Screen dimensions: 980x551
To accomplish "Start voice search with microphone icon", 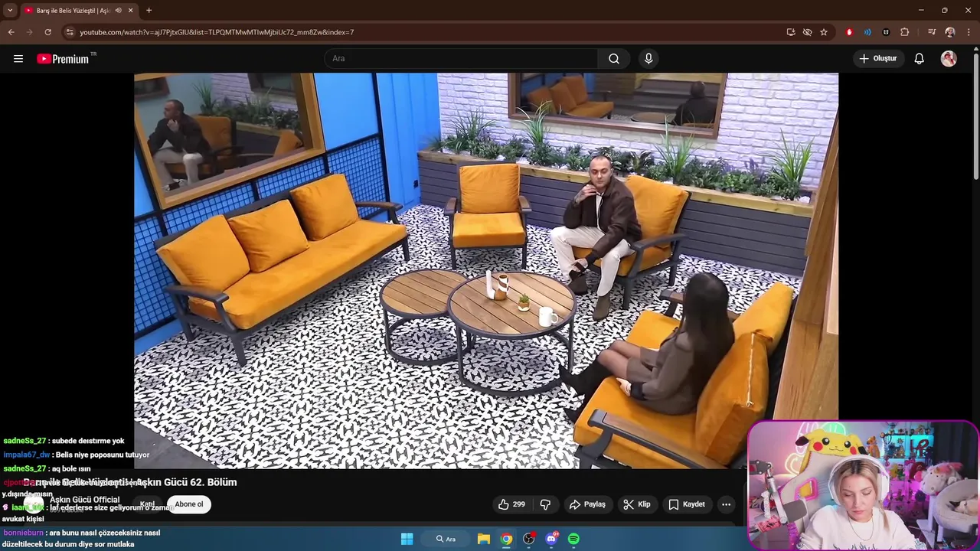I will click(x=648, y=59).
